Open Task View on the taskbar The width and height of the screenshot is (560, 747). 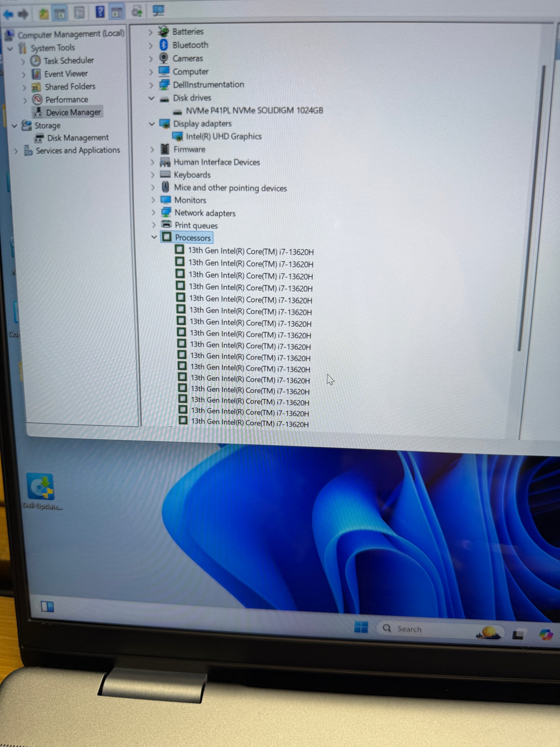pyautogui.click(x=518, y=634)
